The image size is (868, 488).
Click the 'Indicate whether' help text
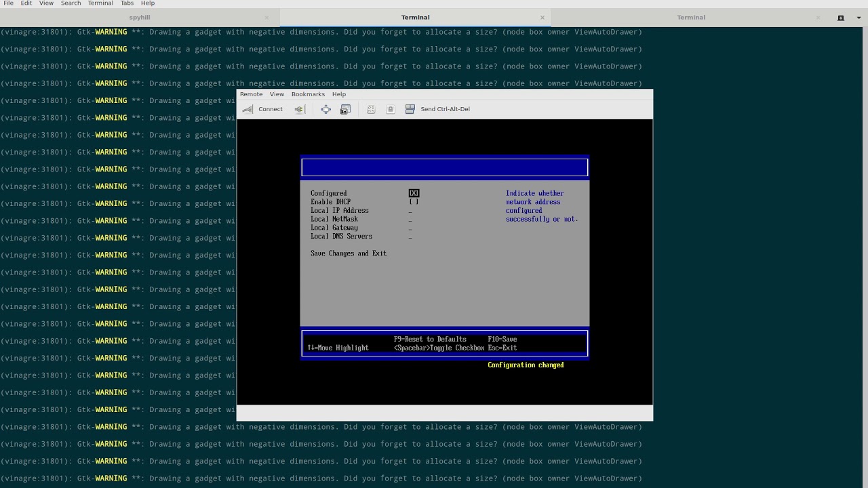click(x=534, y=193)
